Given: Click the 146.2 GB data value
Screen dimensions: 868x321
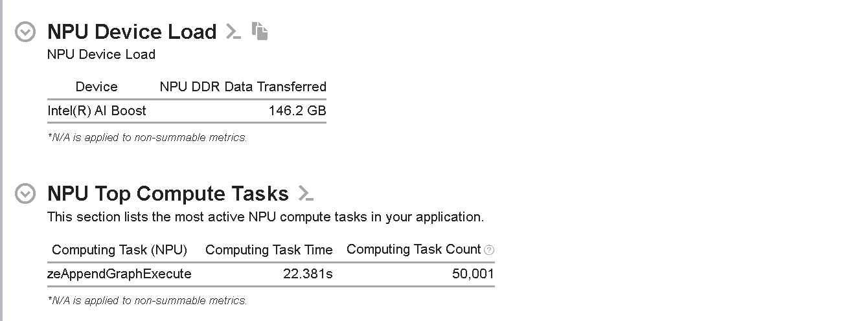Looking at the screenshot, I should click(297, 111).
